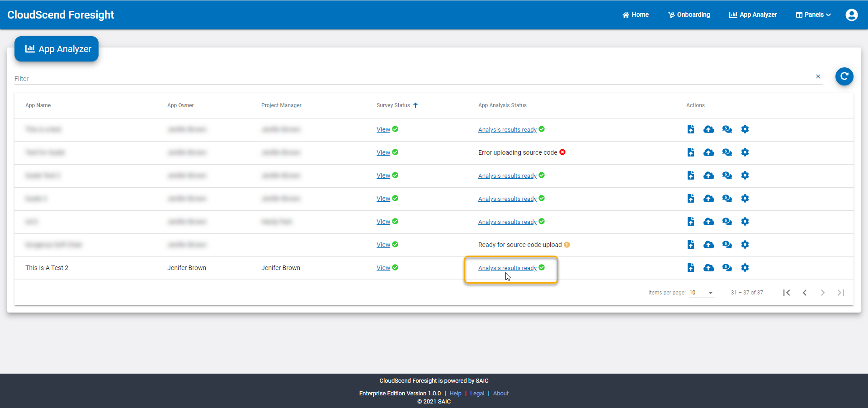Click the CloudScend Foresight logo text
This screenshot has width=868, height=408.
61,15
